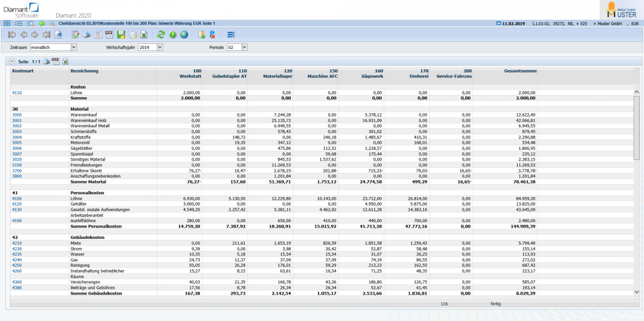Screen dimensions: 644x321
Task: Open Kostenart 3700 Erhaltene Skonti link
Action: pyautogui.click(x=17, y=170)
